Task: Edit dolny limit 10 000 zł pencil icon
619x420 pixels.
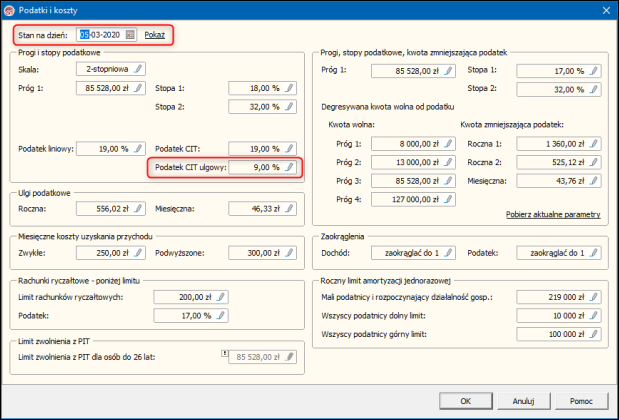Action: coord(593,315)
